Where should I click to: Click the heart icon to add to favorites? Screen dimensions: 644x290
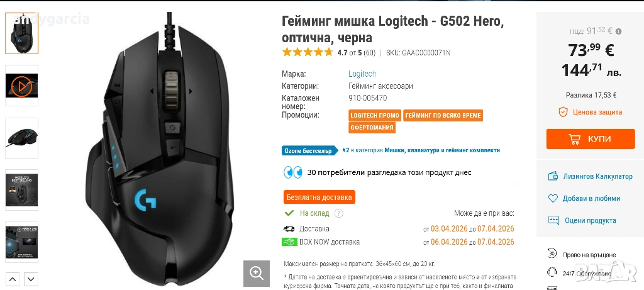tap(553, 198)
